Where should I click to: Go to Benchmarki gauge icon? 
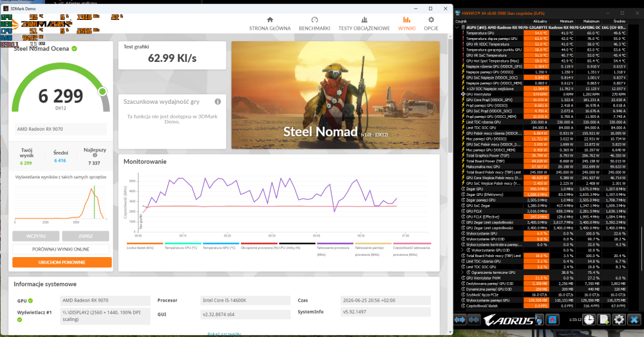[315, 20]
